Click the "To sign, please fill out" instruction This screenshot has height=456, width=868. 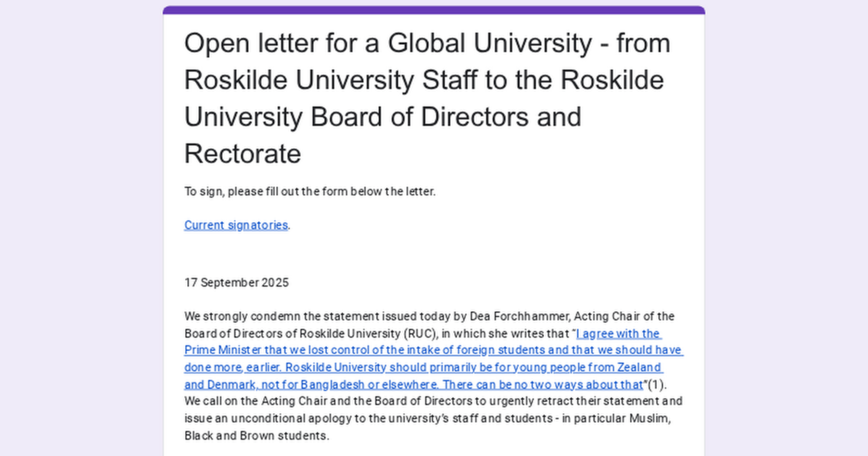click(309, 192)
